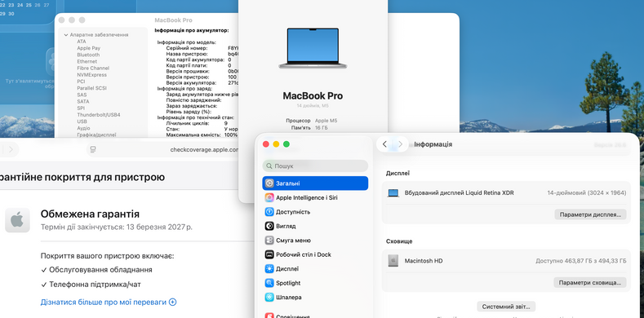
Task: Click Лічильник циклів row in battery info
Action: [x=198, y=123]
